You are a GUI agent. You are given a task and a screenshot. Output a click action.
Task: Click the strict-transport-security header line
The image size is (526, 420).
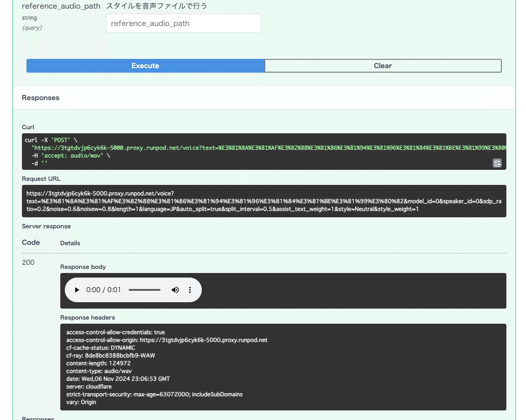tap(154, 394)
